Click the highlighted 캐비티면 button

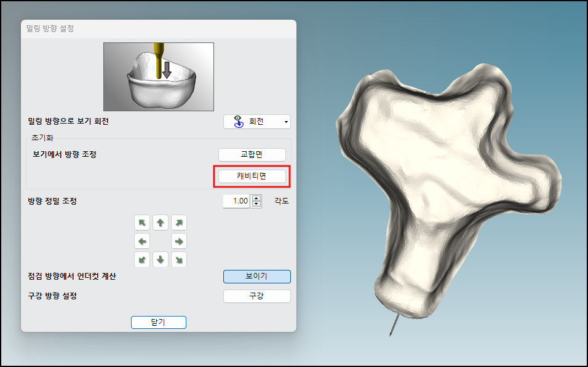[252, 176]
